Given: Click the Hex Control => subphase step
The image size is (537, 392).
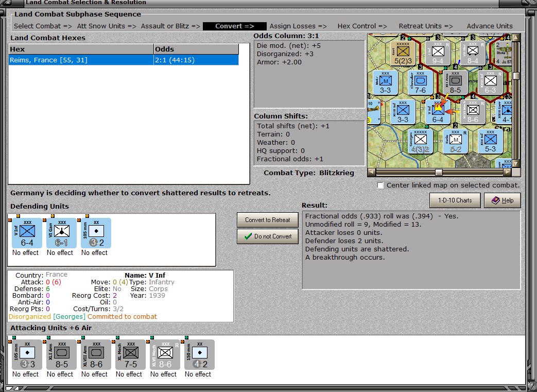Looking at the screenshot, I should tap(362, 26).
